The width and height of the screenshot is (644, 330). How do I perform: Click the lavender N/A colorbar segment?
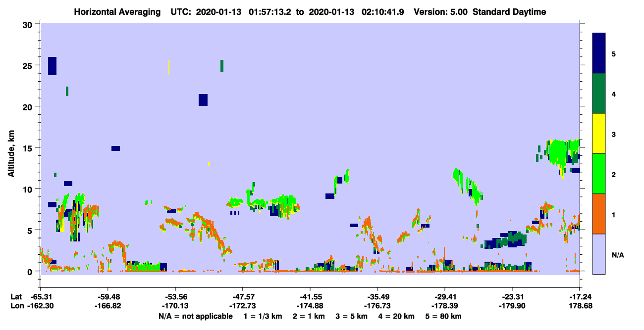[599, 254]
